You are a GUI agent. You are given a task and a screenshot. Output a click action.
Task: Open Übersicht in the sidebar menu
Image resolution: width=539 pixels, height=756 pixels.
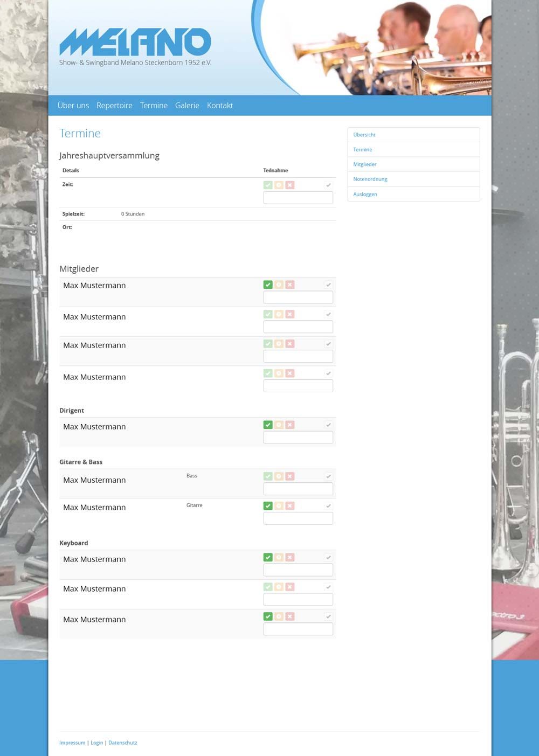pos(413,135)
